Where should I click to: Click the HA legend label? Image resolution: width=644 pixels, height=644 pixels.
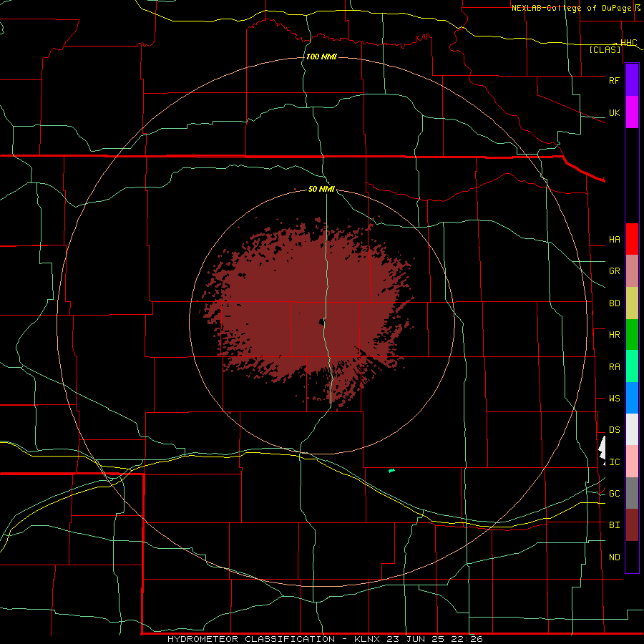point(614,240)
